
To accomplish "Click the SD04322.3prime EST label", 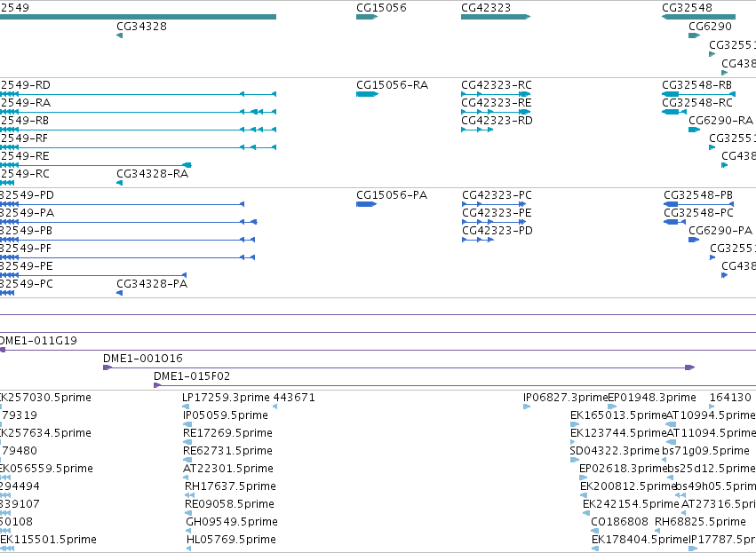I will click(614, 451).
